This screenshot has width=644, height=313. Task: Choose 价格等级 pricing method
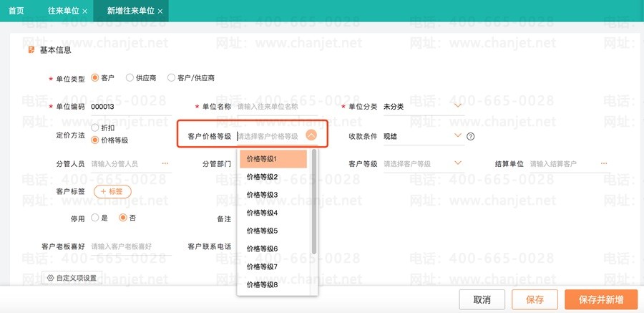tap(95, 140)
